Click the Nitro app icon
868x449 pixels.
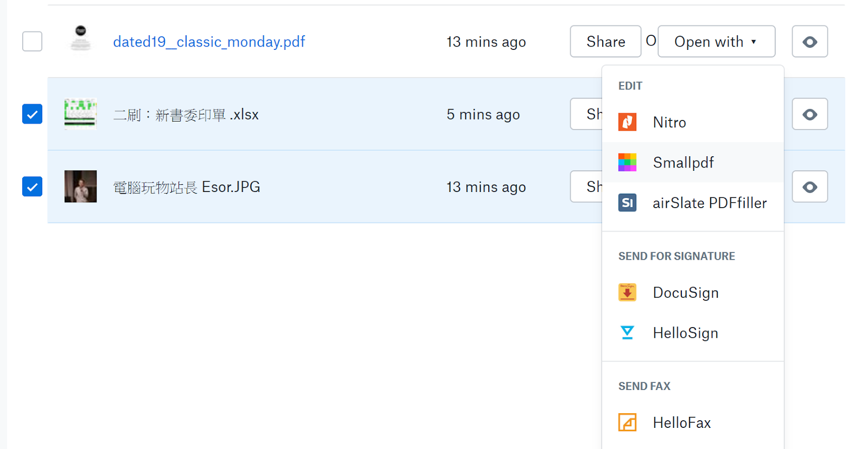627,122
